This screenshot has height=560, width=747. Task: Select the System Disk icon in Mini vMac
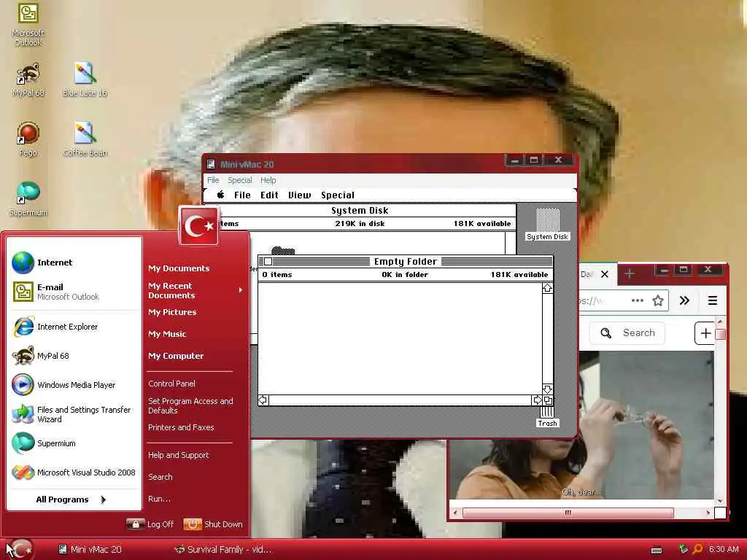(547, 225)
